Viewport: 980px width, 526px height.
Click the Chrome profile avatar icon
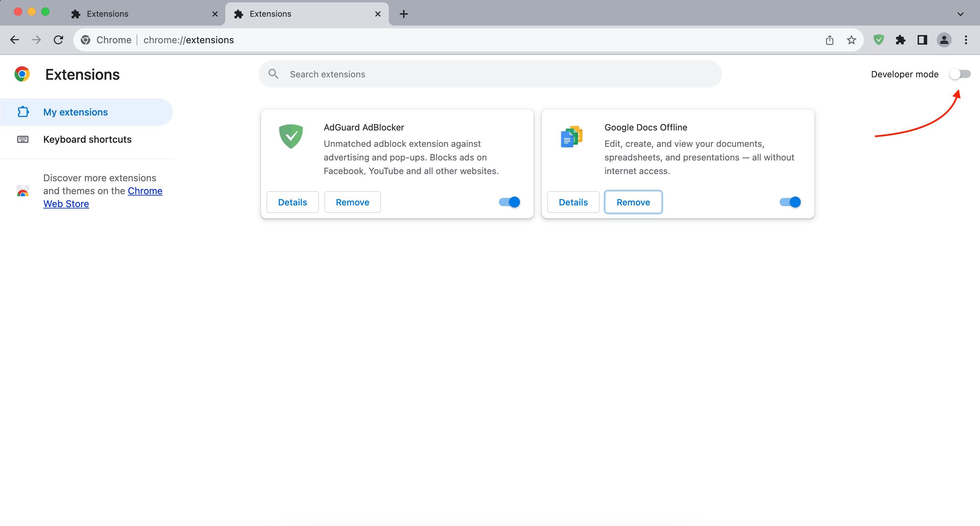click(944, 40)
